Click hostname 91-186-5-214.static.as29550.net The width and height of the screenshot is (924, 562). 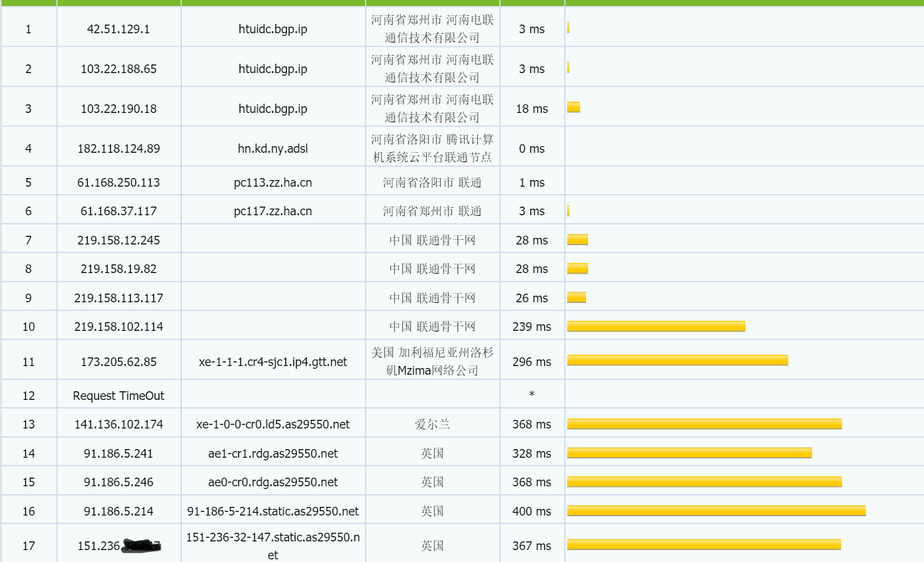273,512
